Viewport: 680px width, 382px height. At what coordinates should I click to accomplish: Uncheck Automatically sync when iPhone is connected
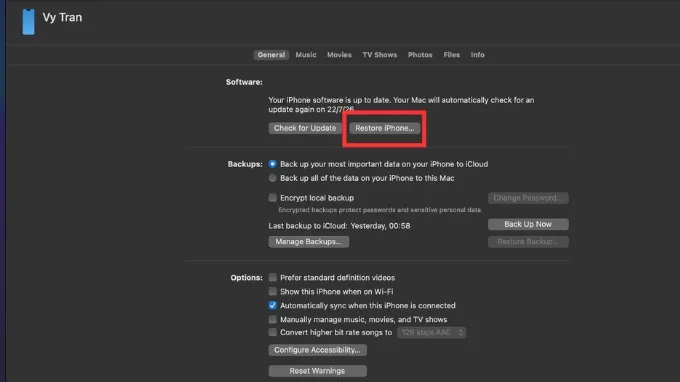pyautogui.click(x=272, y=305)
